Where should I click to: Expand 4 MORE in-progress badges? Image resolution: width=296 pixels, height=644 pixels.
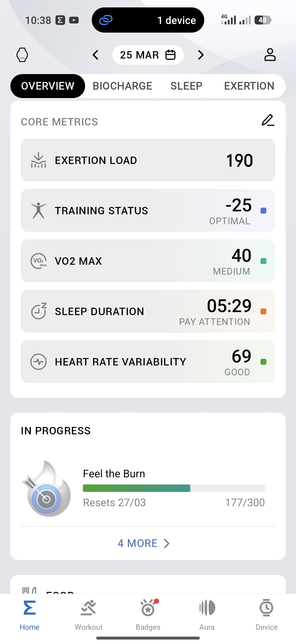143,543
